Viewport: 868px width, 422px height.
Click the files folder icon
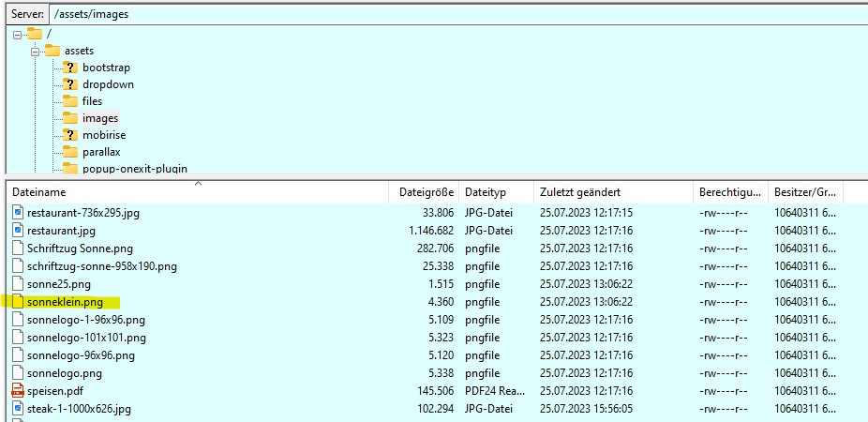click(69, 101)
